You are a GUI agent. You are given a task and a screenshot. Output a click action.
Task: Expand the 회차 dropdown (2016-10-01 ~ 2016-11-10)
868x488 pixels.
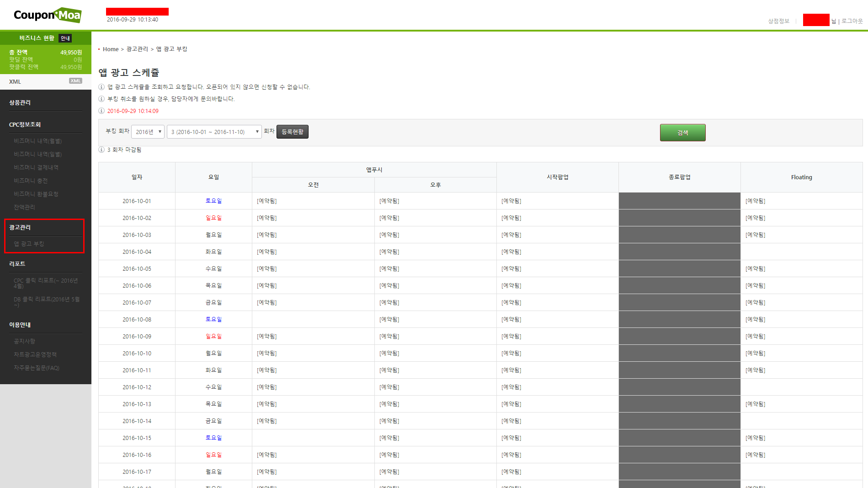point(214,132)
